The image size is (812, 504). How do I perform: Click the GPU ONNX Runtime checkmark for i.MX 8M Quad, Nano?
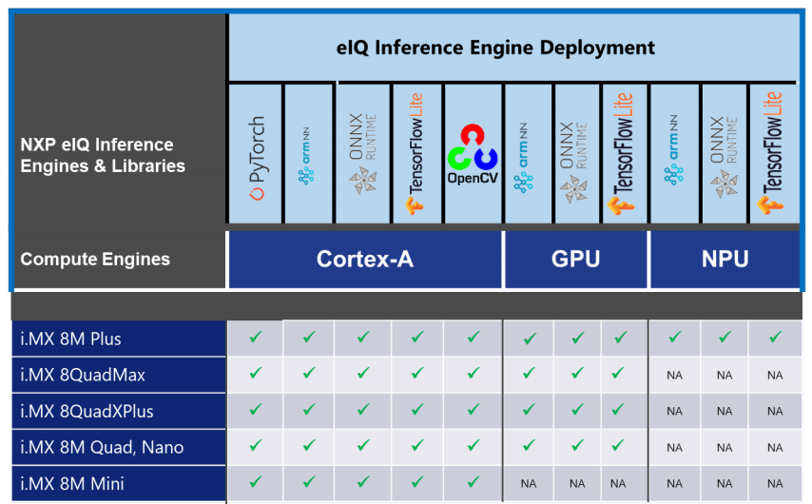577,445
